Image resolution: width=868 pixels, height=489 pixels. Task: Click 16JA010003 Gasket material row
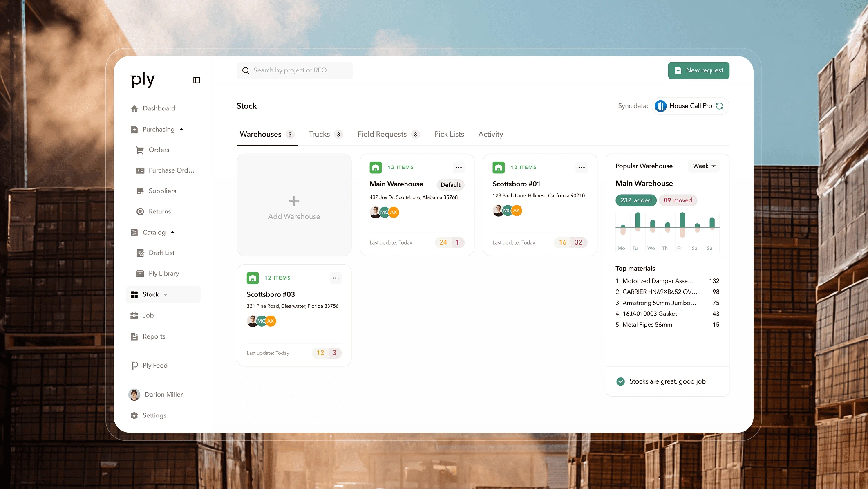667,314
